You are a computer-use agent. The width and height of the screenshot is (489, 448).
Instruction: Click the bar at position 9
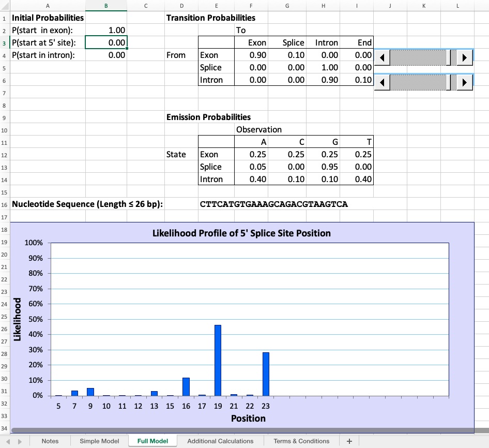pos(90,392)
